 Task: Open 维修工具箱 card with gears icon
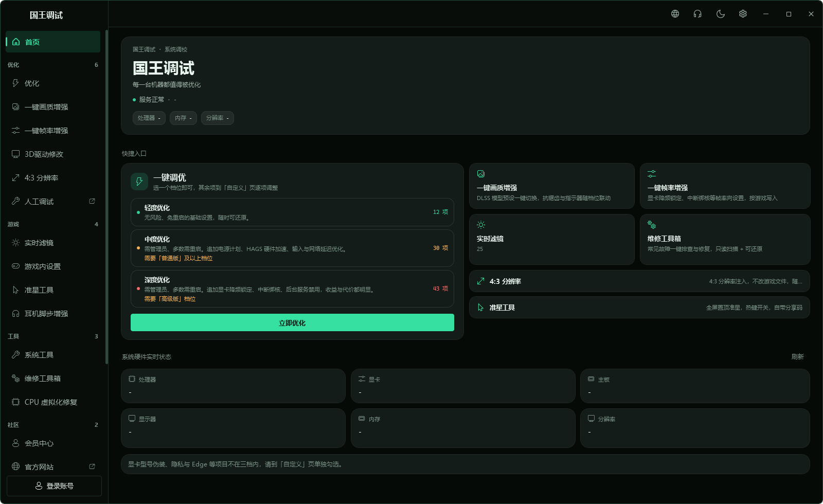click(x=725, y=239)
